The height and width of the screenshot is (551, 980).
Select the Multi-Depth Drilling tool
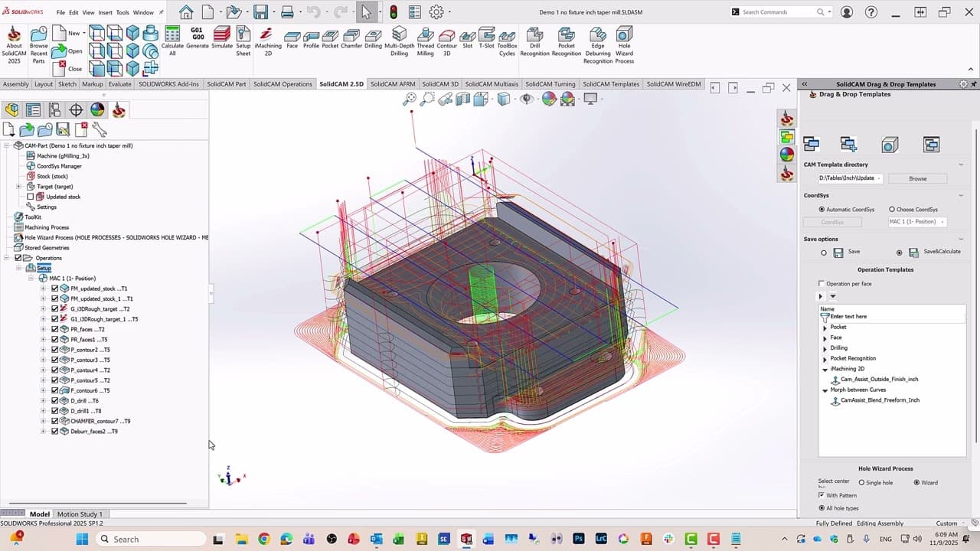(x=400, y=41)
